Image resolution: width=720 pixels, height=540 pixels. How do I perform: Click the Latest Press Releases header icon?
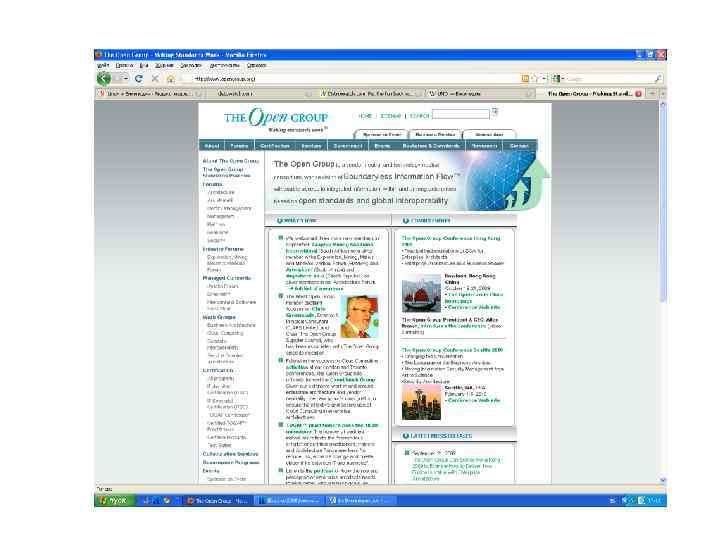(405, 436)
